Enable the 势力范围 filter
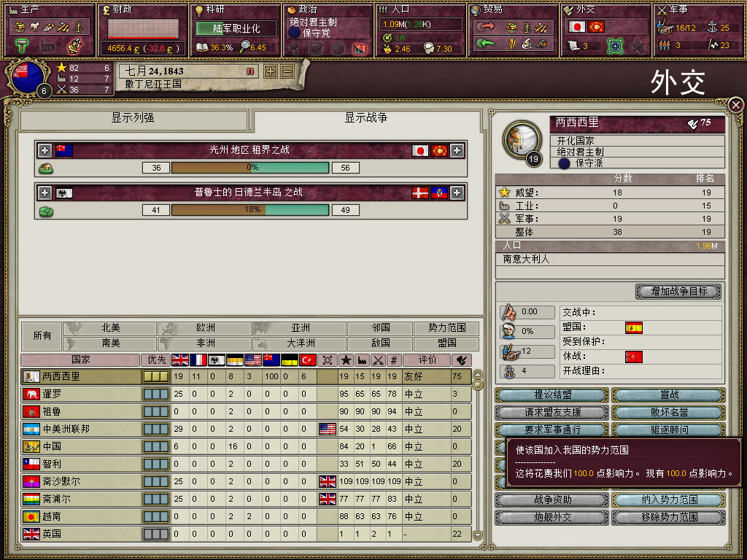Screen dimensions: 747x560 tap(446, 328)
